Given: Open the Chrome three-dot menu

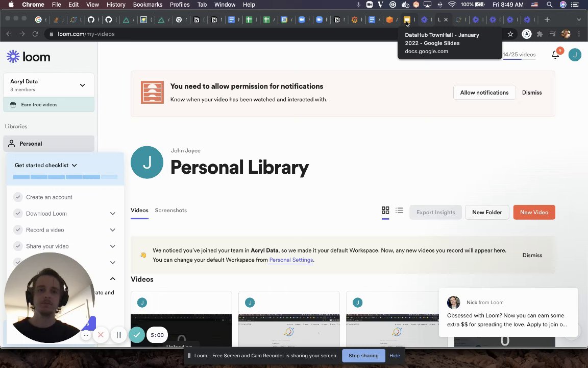Looking at the screenshot, I should tap(579, 34).
